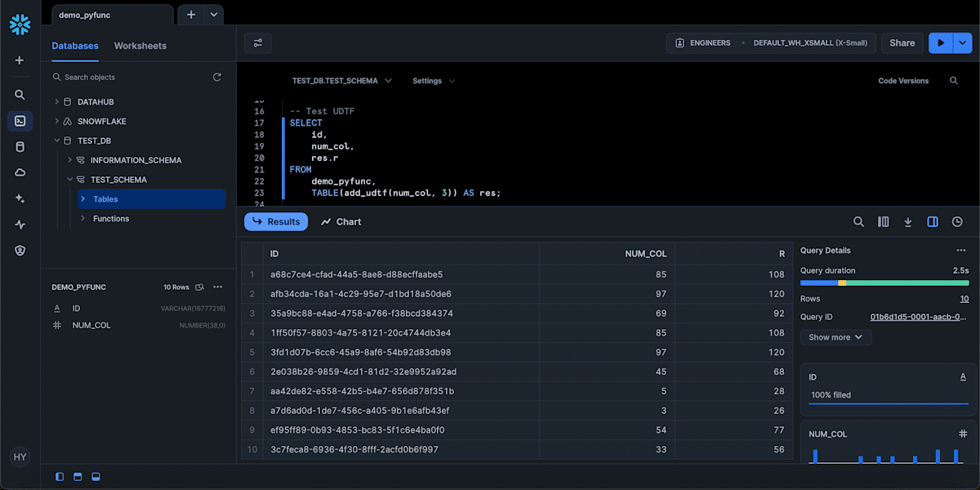Sort by the R column header
Screen dimensions: 980x490
pos(733,254)
